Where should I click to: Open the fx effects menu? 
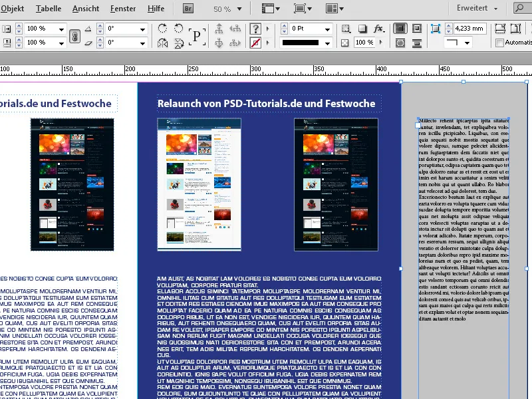pyautogui.click(x=378, y=29)
